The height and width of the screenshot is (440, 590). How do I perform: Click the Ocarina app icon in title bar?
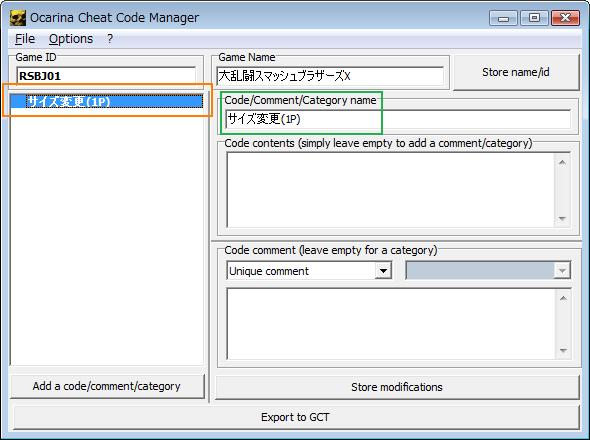tap(18, 18)
